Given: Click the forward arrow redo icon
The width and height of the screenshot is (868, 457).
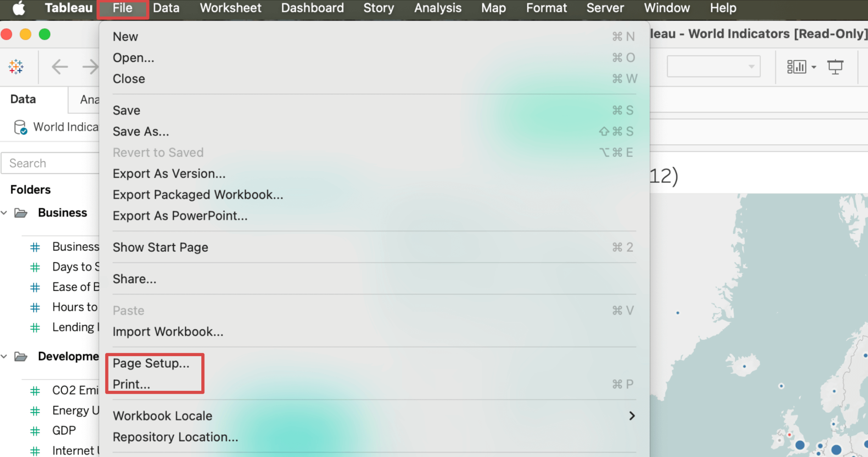Looking at the screenshot, I should coord(90,67).
